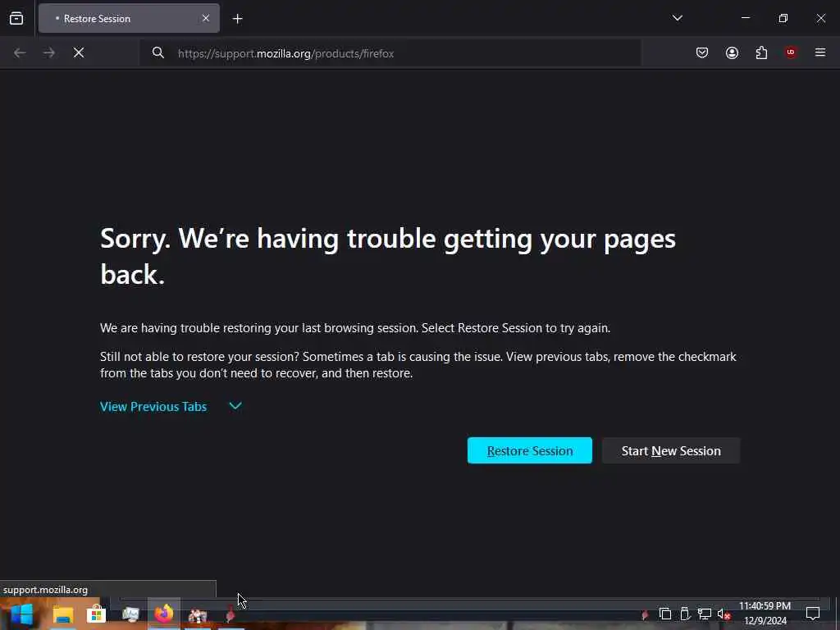This screenshot has width=840, height=630.
Task: Open the safely remove hardware tray icon
Action: 685,614
